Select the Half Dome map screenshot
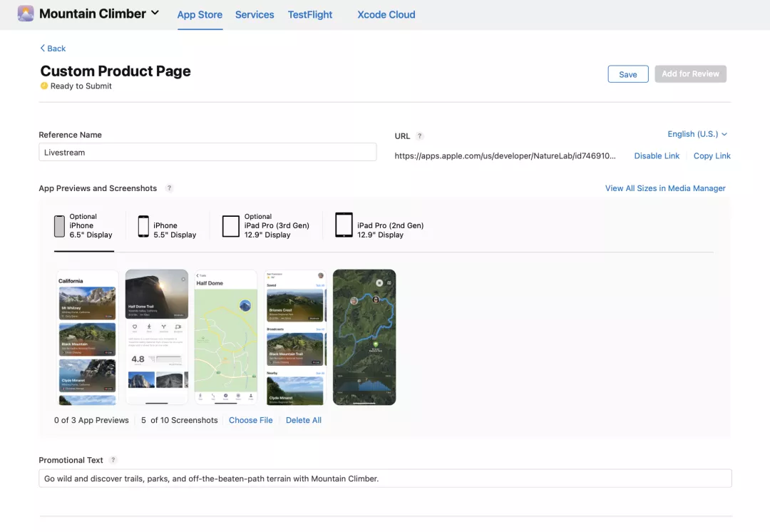The width and height of the screenshot is (770, 532). point(226,337)
